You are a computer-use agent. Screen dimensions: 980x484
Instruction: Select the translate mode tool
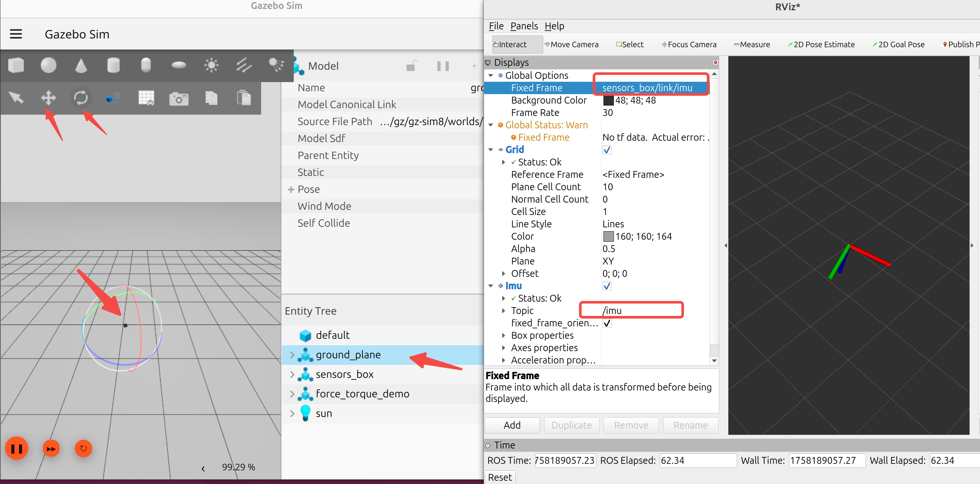pyautogui.click(x=48, y=98)
